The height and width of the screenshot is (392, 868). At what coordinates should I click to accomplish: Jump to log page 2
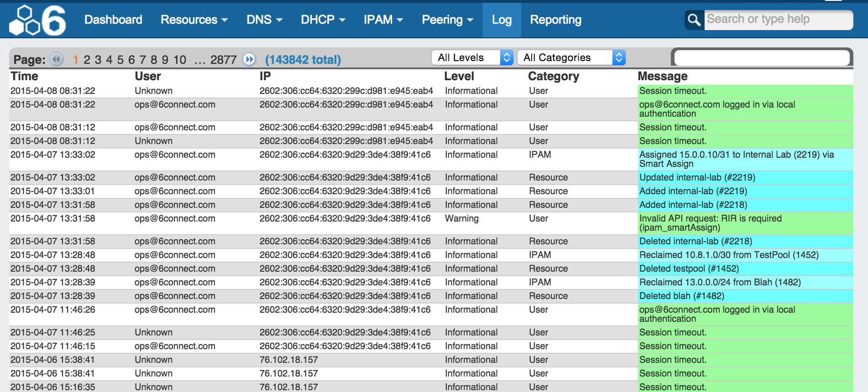87,60
